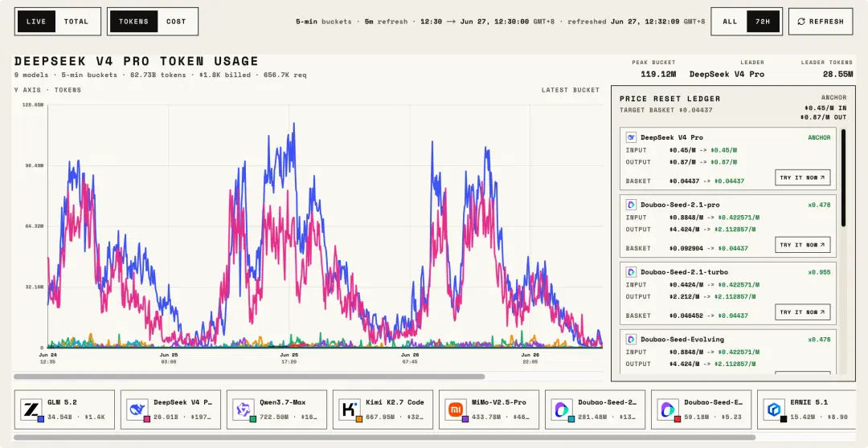Viewport: 868px width, 448px height.
Task: Open the Qwen3.7-Max model card name
Action: [282, 403]
